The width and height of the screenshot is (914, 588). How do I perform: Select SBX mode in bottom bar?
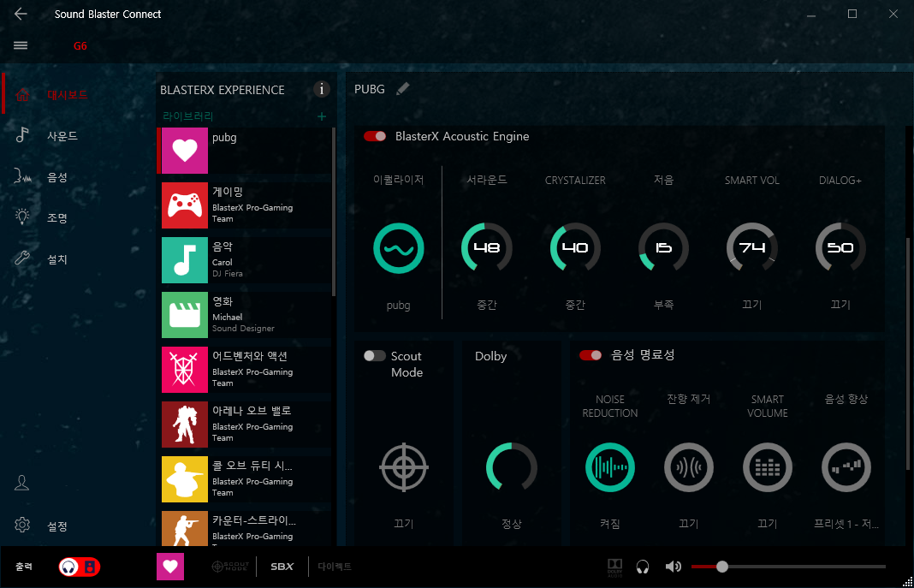282,567
